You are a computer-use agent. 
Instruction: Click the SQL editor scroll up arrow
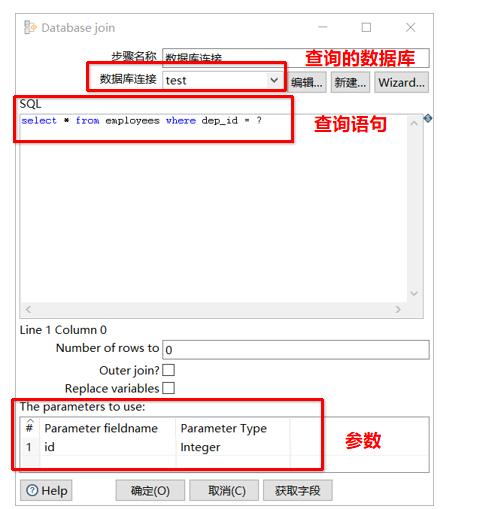click(x=414, y=123)
